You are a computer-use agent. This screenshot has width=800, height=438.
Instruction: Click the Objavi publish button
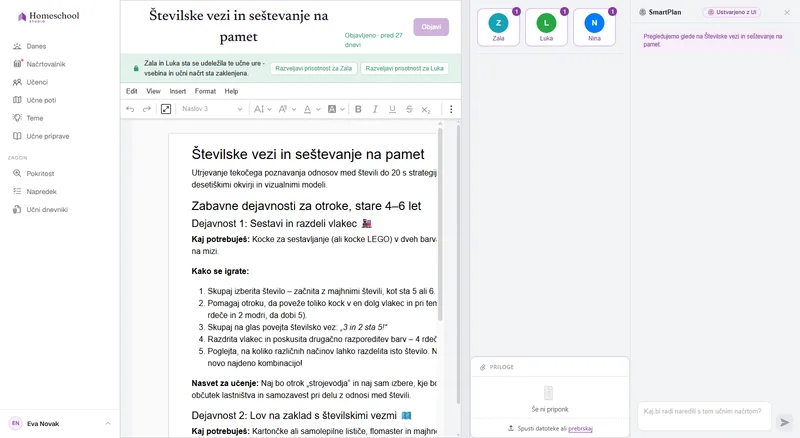click(x=431, y=27)
